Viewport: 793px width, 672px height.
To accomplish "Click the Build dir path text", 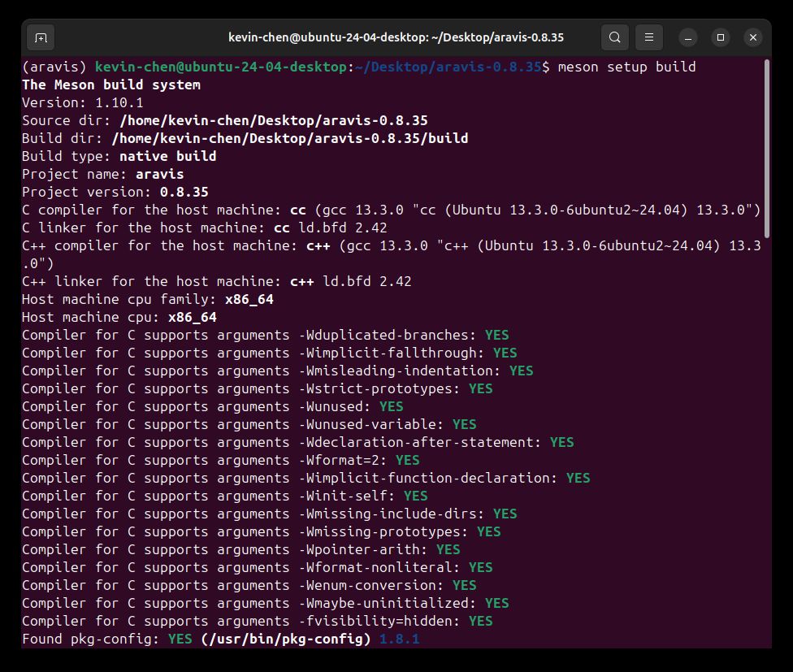I will [290, 139].
